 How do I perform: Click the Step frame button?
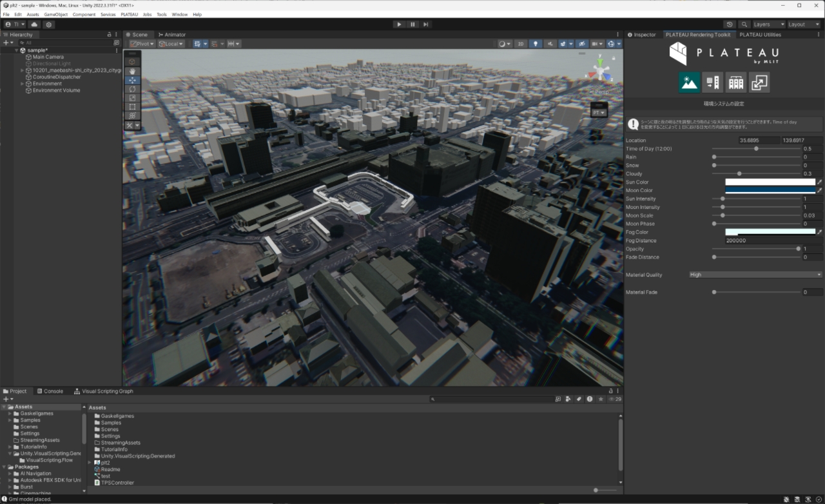click(x=426, y=24)
